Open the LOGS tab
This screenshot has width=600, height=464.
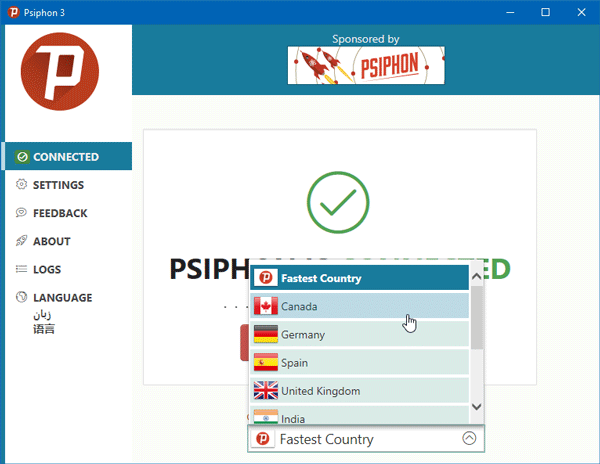pyautogui.click(x=68, y=269)
